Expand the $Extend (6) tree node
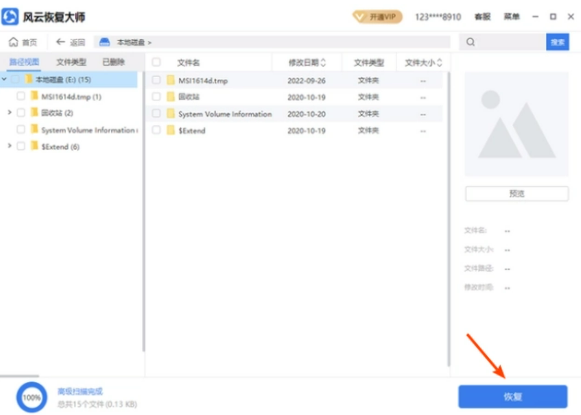 tap(10, 146)
